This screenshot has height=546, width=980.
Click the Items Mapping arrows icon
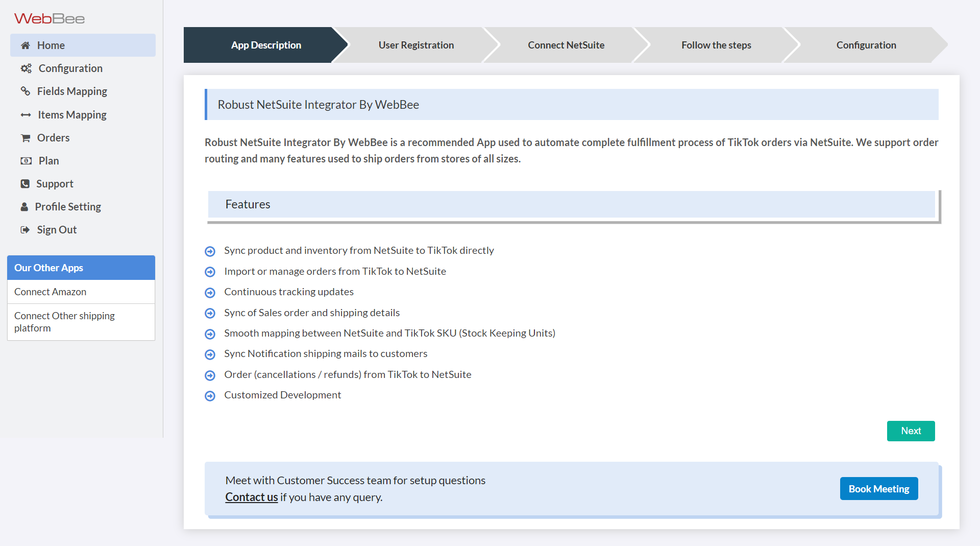click(26, 115)
